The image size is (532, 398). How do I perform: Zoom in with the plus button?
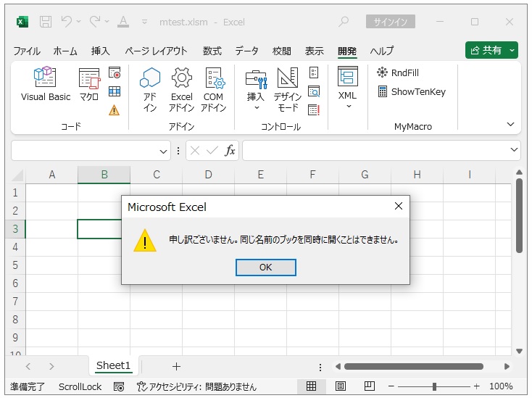477,386
